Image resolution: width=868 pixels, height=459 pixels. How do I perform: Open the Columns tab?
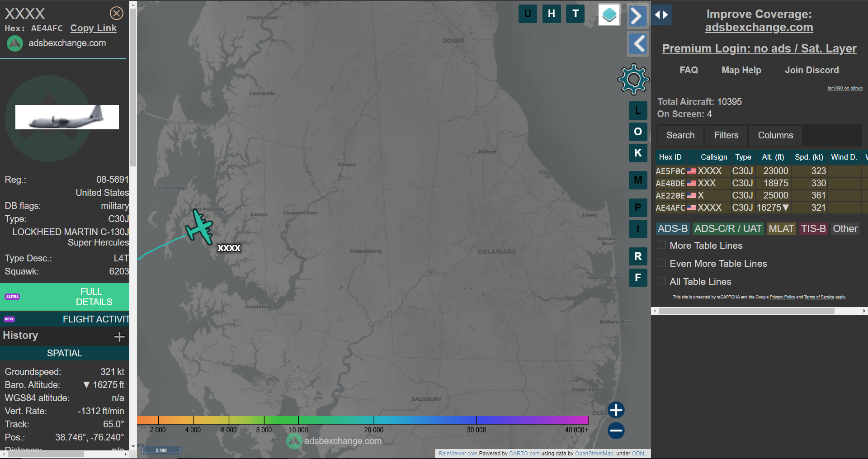point(775,135)
